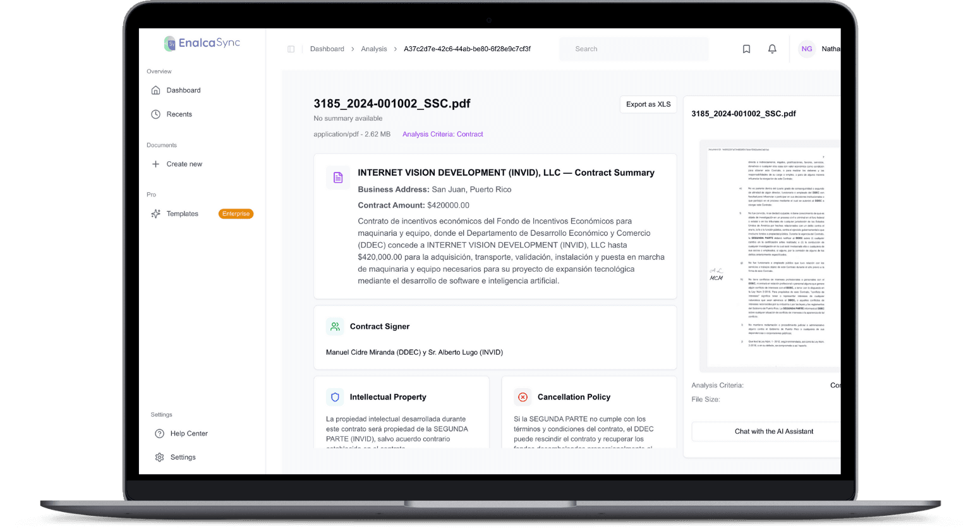This screenshot has height=531, width=980.
Task: Click the Contract Amount $420000.00 line
Action: pos(414,205)
